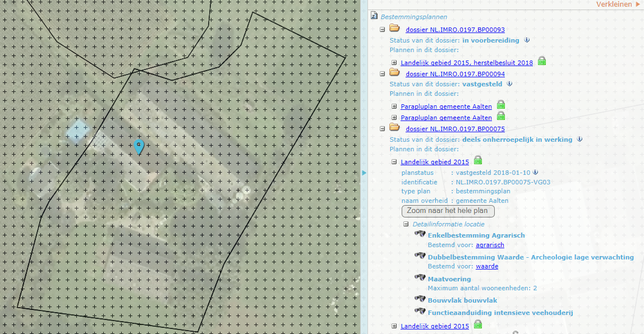Collapse dossier NL.IMRO.0197.BP00075 tree node

tap(383, 129)
